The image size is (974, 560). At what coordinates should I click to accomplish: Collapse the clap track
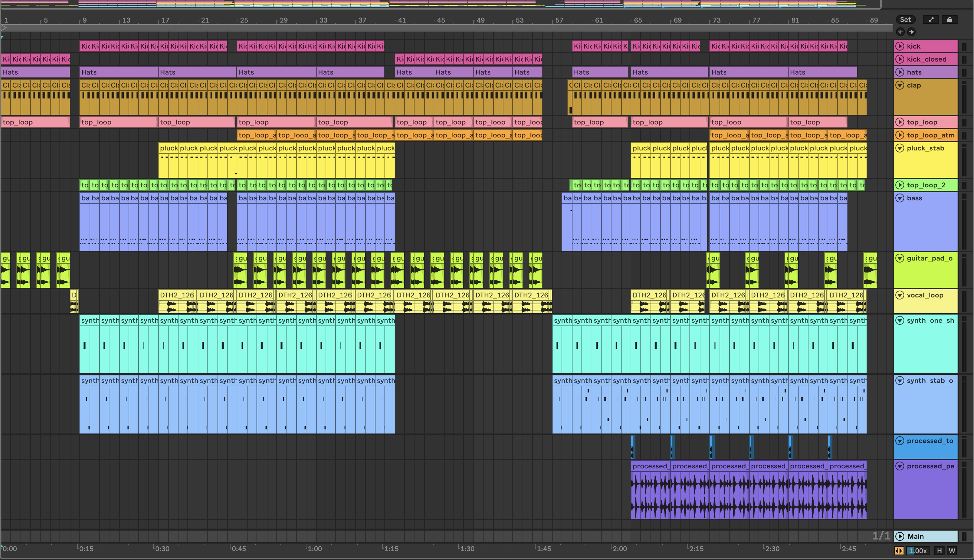[x=900, y=85]
